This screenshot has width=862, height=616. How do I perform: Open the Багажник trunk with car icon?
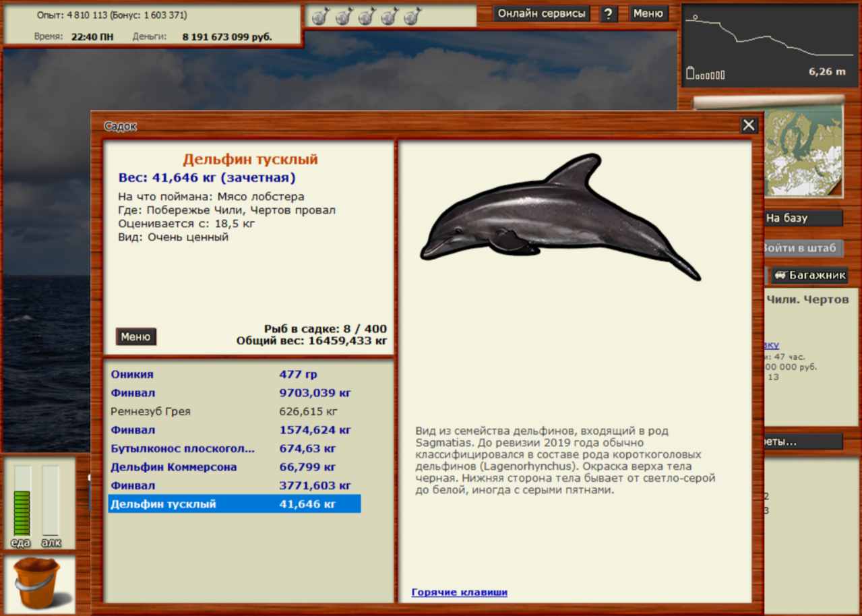[x=809, y=275]
